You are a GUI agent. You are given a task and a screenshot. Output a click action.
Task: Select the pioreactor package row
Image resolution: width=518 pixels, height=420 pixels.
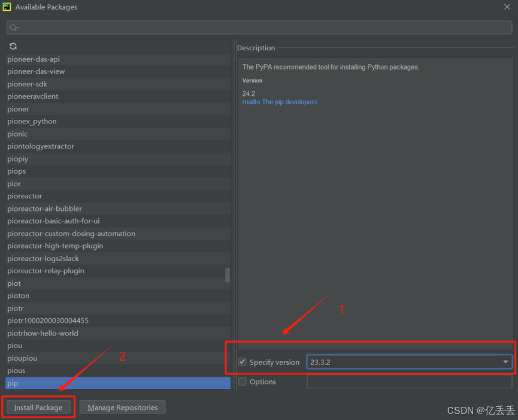[118, 196]
